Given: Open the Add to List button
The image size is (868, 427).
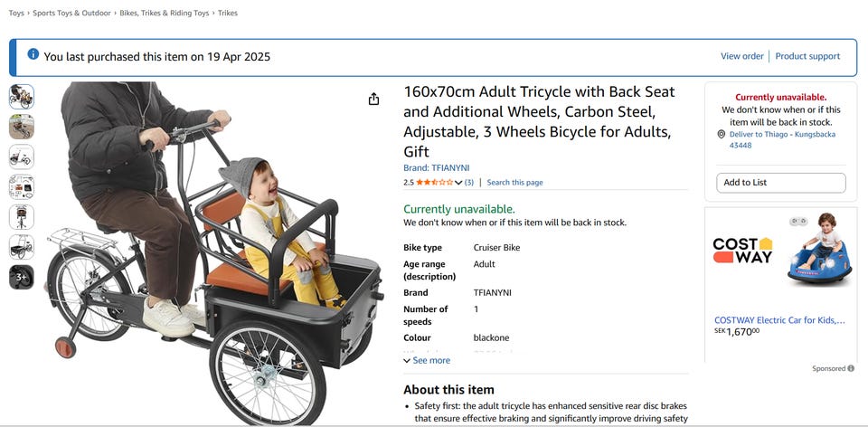Looking at the screenshot, I should pos(781,183).
